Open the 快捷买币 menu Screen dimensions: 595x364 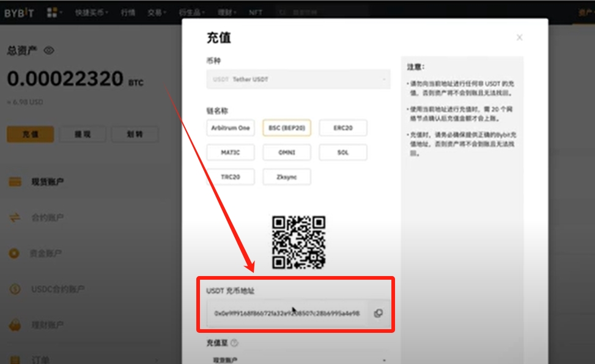point(91,12)
